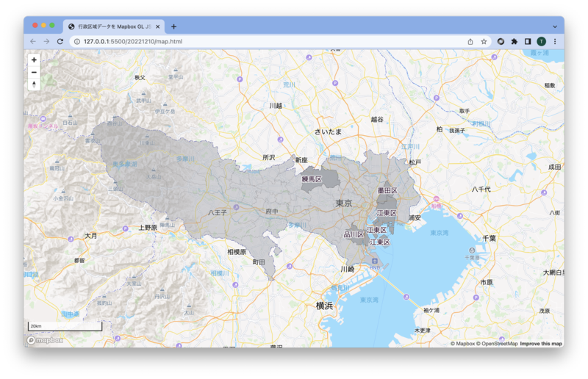The width and height of the screenshot is (588, 379).
Task: Select the Mapbox GL JS tab
Action: tap(114, 26)
